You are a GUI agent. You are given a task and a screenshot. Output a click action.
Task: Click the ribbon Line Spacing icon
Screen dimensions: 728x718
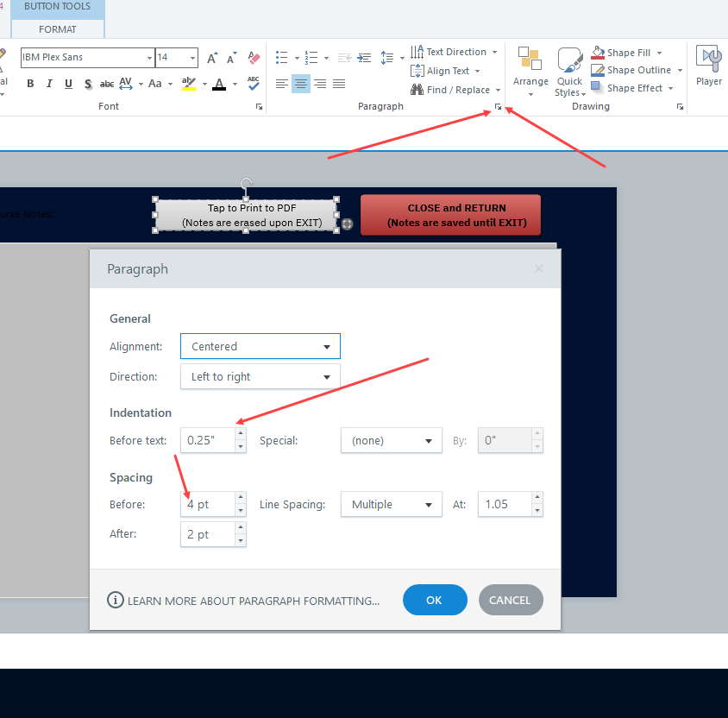[x=387, y=58]
